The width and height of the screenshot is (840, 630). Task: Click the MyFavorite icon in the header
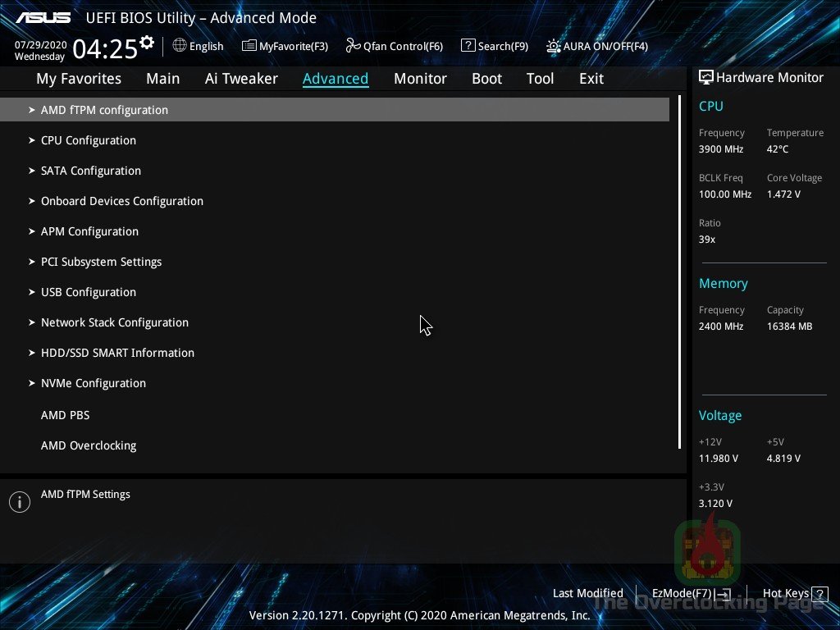coord(248,46)
